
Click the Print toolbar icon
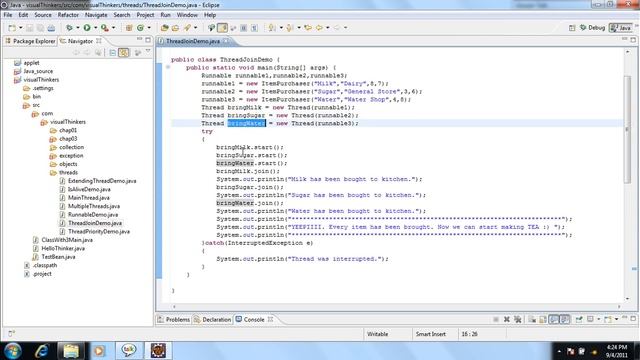click(51, 28)
